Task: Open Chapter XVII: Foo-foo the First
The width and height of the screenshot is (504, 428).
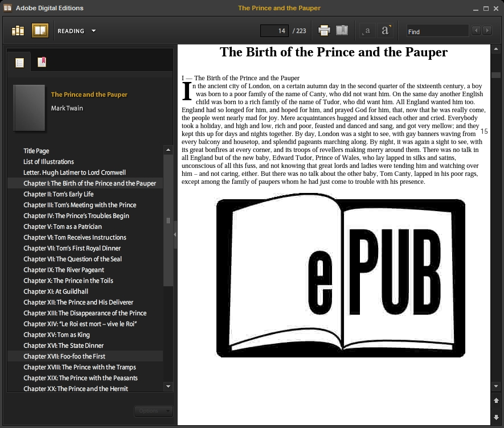Action: 85,356
